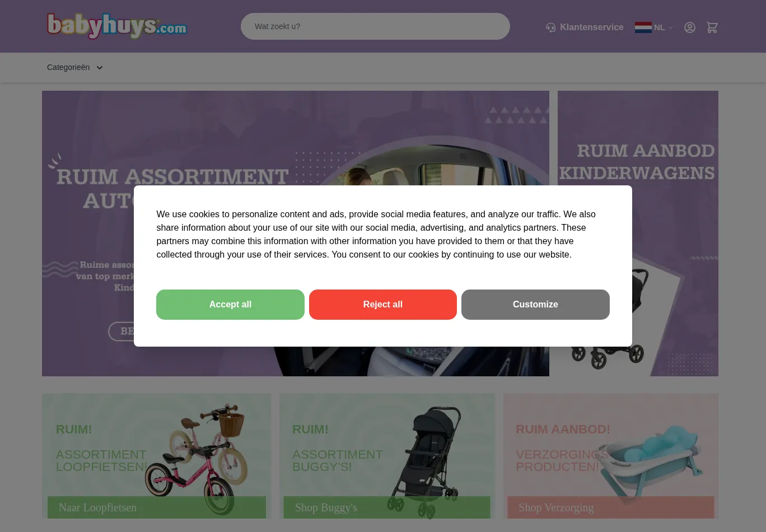Open the user account icon
The height and width of the screenshot is (532, 766).
[690, 27]
